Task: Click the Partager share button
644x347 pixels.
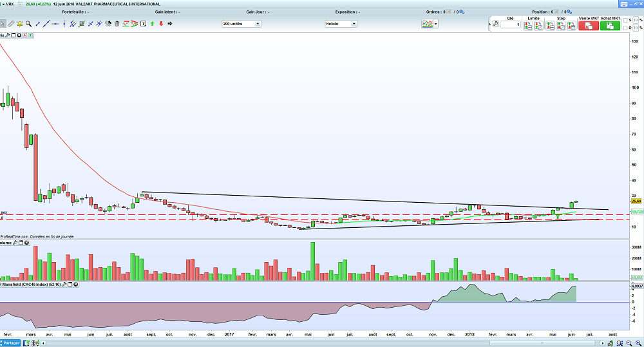Action: [10, 343]
